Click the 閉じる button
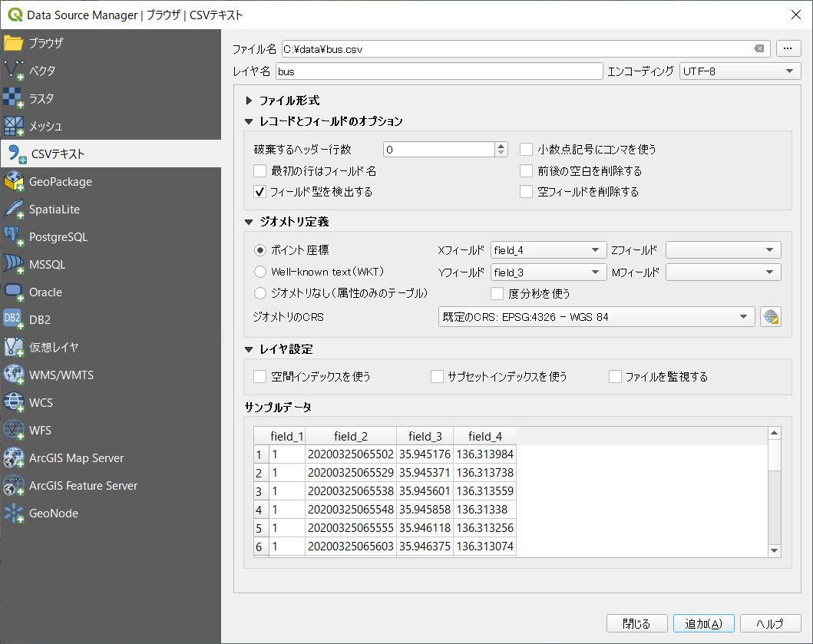This screenshot has height=644, width=813. (x=636, y=623)
